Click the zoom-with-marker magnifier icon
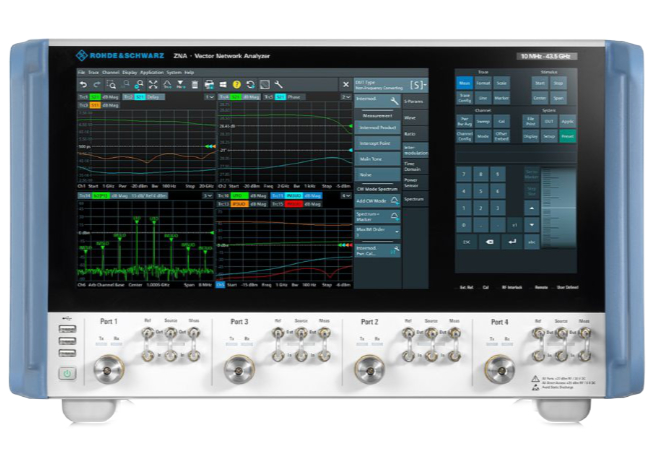Image resolution: width=652 pixels, height=456 pixels. coord(139,85)
